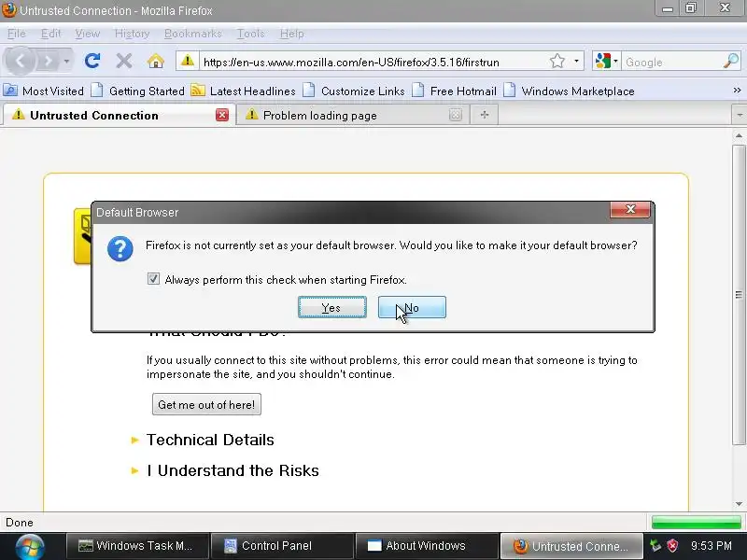Click the red security shield tray icon
Viewport: 747px width, 560px height.
coord(672,546)
